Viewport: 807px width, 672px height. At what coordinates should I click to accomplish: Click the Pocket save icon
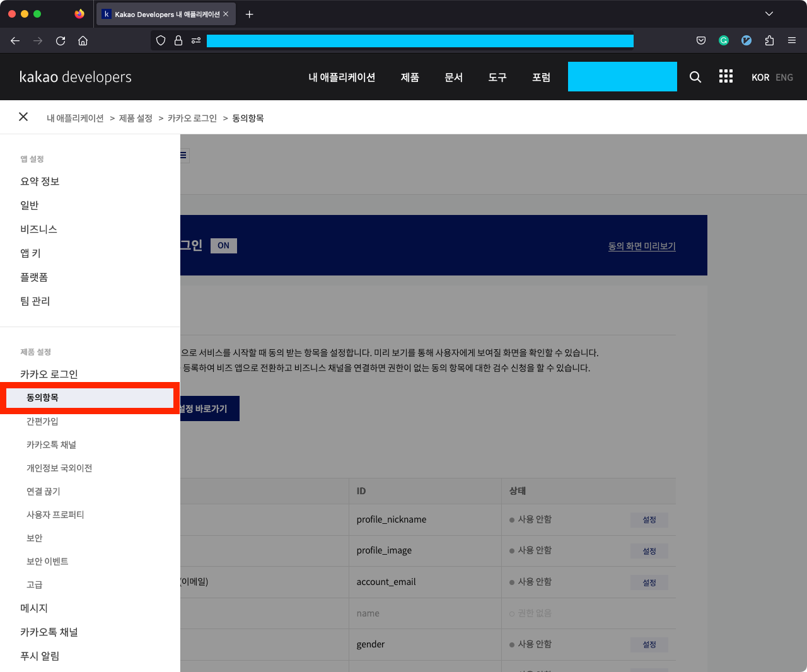pyautogui.click(x=701, y=40)
